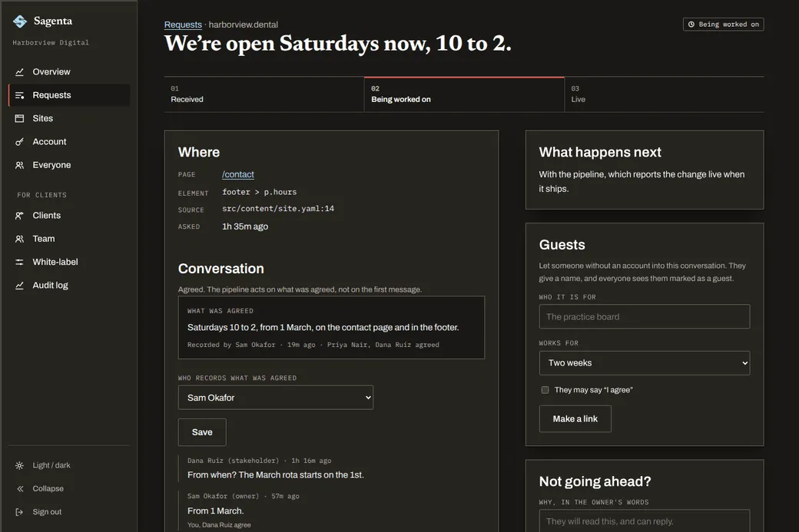Click the You, Dana Ruiz agree note
Image resolution: width=799 pixels, height=532 pixels.
(219, 525)
